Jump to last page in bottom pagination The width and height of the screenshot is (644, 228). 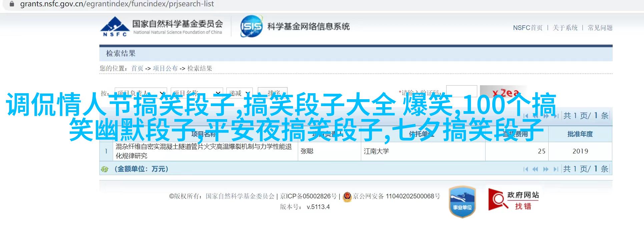tap(556, 169)
